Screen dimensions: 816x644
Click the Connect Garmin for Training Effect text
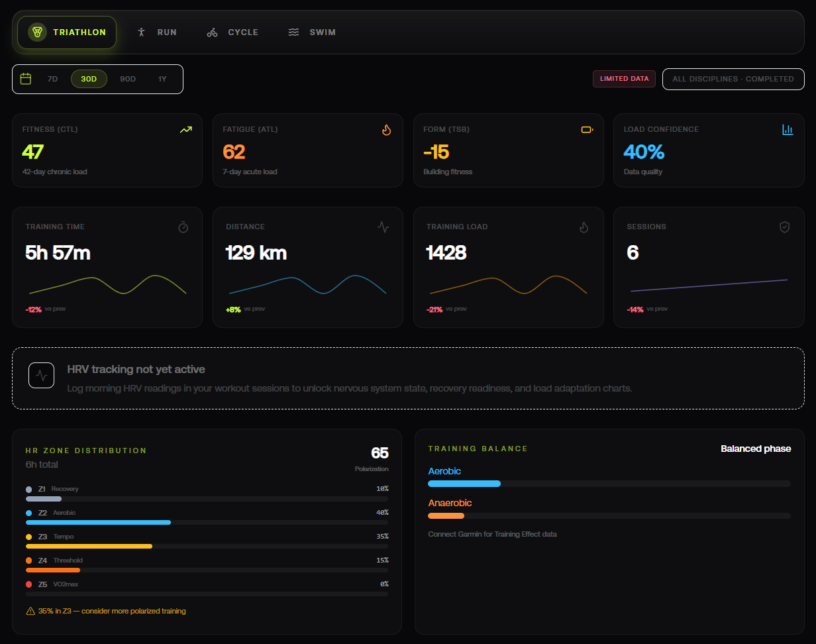coord(492,534)
